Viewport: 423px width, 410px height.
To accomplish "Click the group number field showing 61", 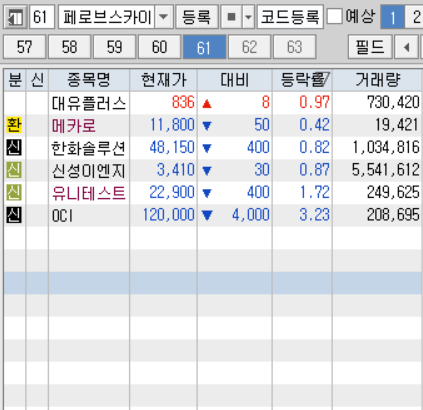I will [42, 17].
